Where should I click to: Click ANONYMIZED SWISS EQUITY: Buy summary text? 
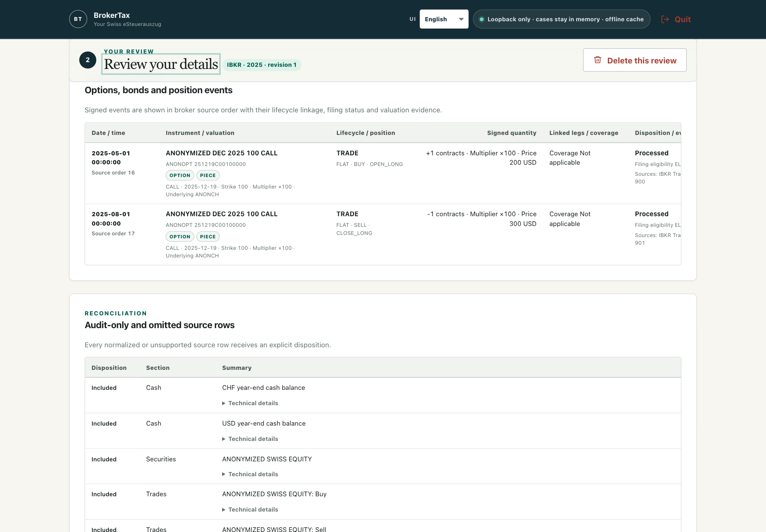pyautogui.click(x=274, y=494)
